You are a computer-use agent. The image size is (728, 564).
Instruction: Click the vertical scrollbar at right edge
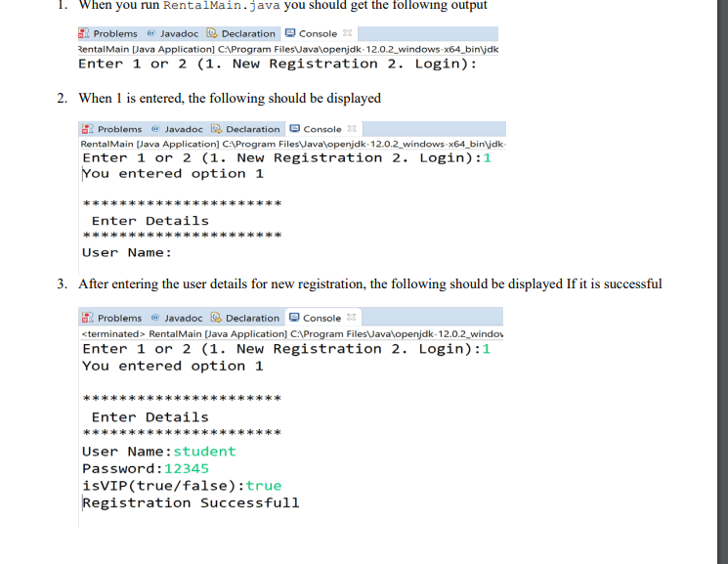coord(722,282)
